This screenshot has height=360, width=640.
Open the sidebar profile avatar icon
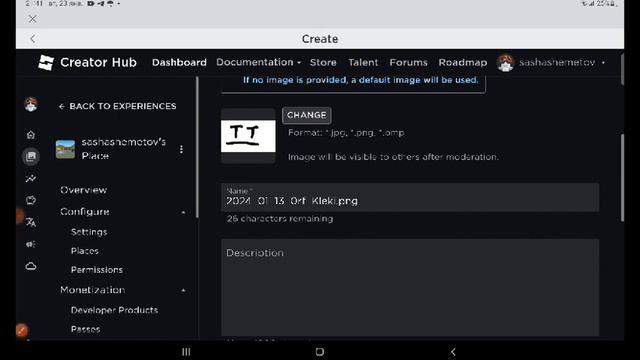(x=31, y=104)
